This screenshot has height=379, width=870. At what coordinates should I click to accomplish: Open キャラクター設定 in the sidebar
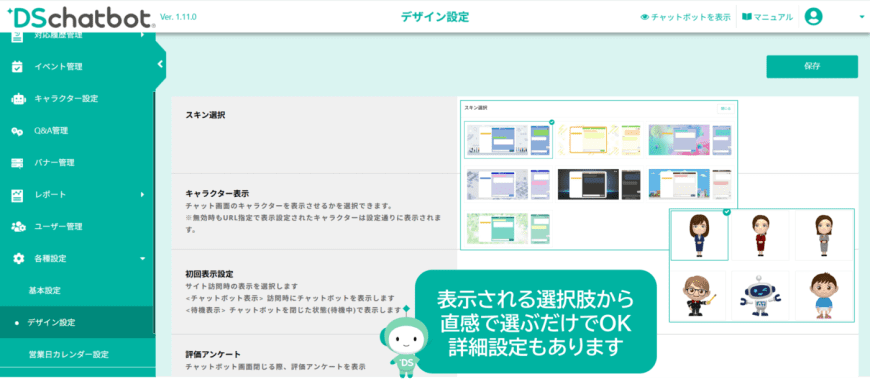pyautogui.click(x=66, y=99)
